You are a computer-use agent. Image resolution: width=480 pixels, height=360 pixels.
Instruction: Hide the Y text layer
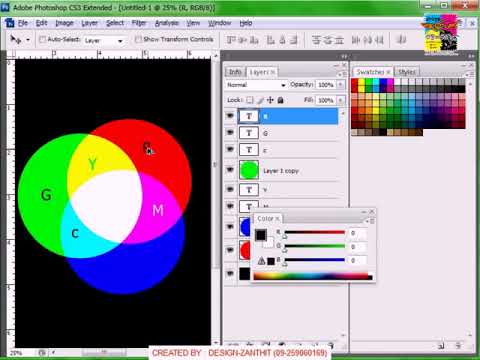click(x=230, y=189)
